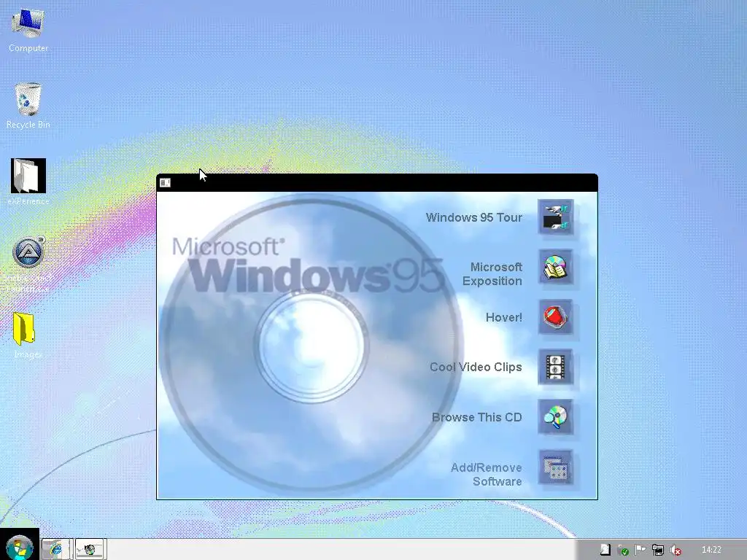The width and height of the screenshot is (747, 560).
Task: Switch to the CD autorun taskbar button
Action: tap(90, 549)
